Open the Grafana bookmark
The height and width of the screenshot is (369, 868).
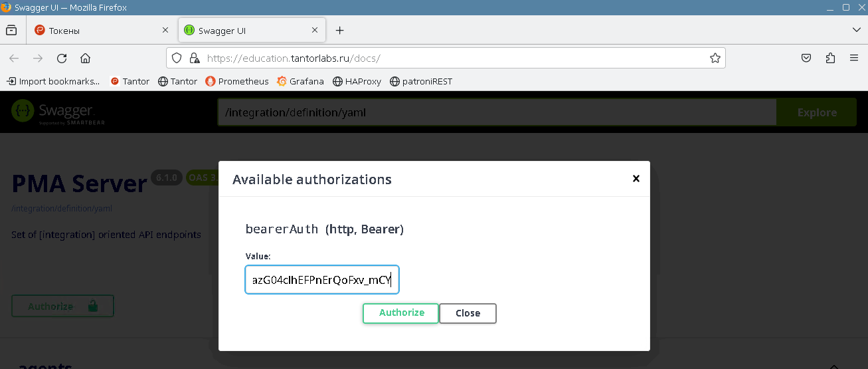[300, 81]
